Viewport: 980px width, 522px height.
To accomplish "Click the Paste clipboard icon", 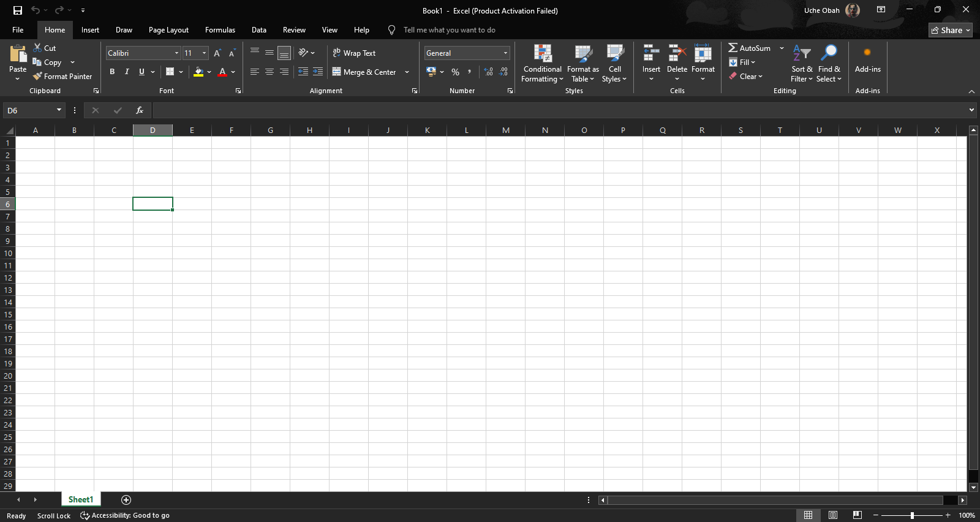I will [x=18, y=54].
